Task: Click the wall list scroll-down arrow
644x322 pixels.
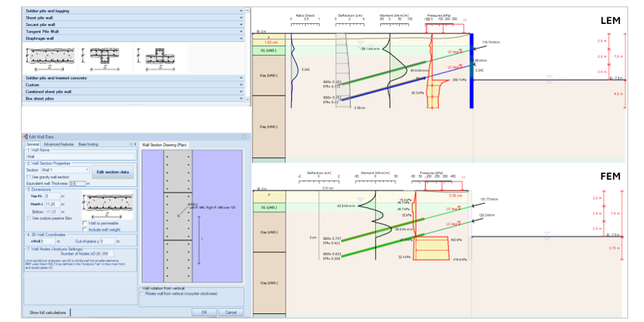Action: click(247, 99)
